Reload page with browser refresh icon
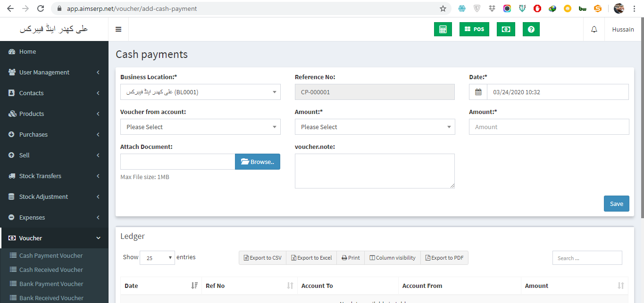644x303 pixels. (x=41, y=8)
